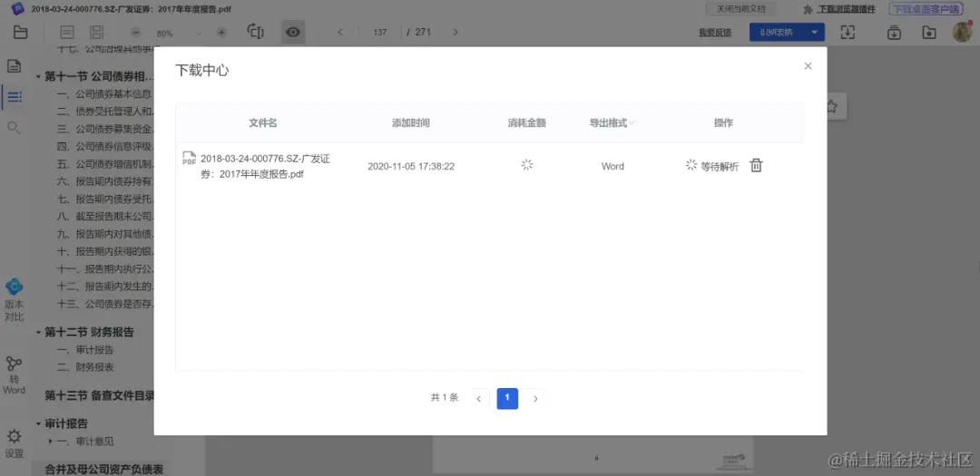Edit the page number field showing 137

(x=380, y=33)
